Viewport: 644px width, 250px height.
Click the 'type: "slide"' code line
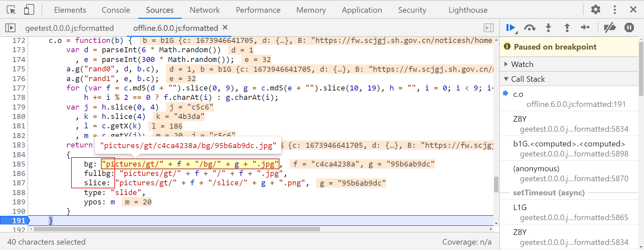[114, 193]
